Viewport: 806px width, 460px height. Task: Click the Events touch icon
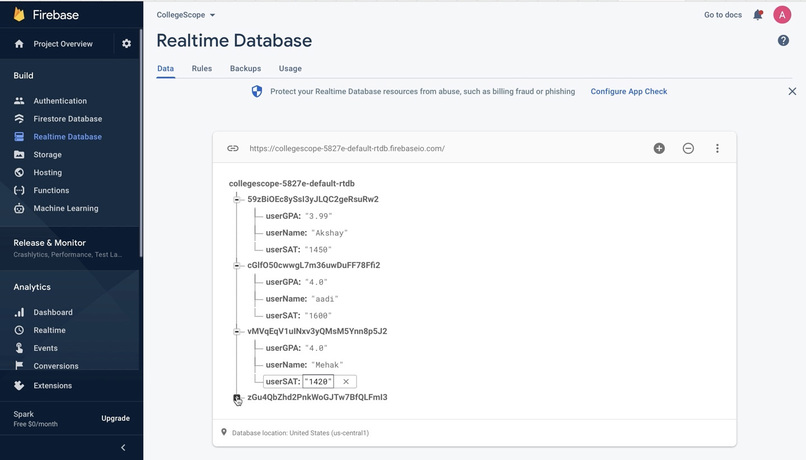pyautogui.click(x=19, y=348)
